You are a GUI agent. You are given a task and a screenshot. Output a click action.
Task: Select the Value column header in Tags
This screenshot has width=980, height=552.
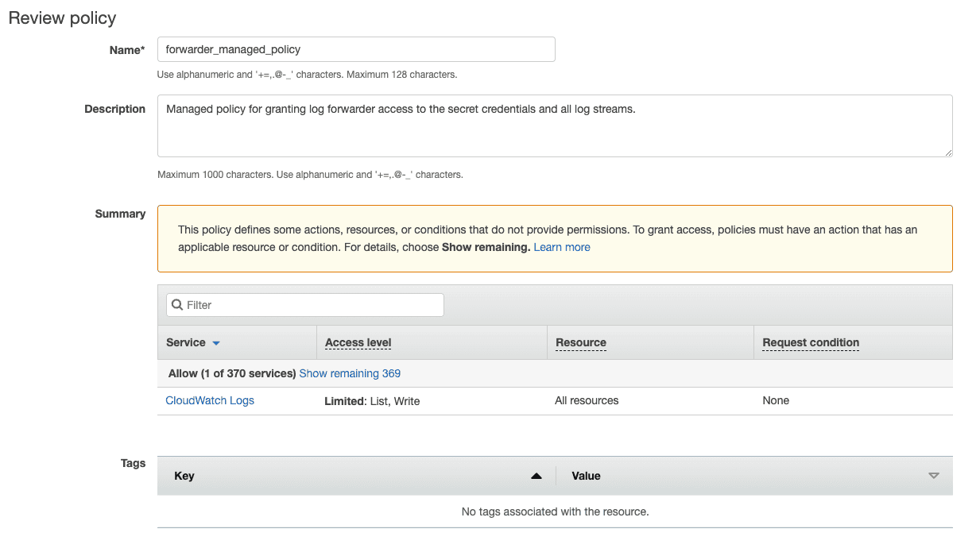586,476
